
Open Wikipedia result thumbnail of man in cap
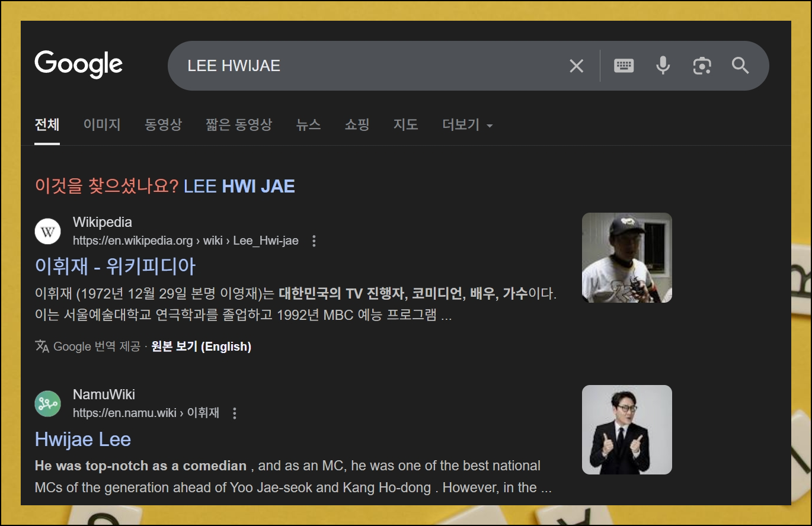tap(627, 258)
